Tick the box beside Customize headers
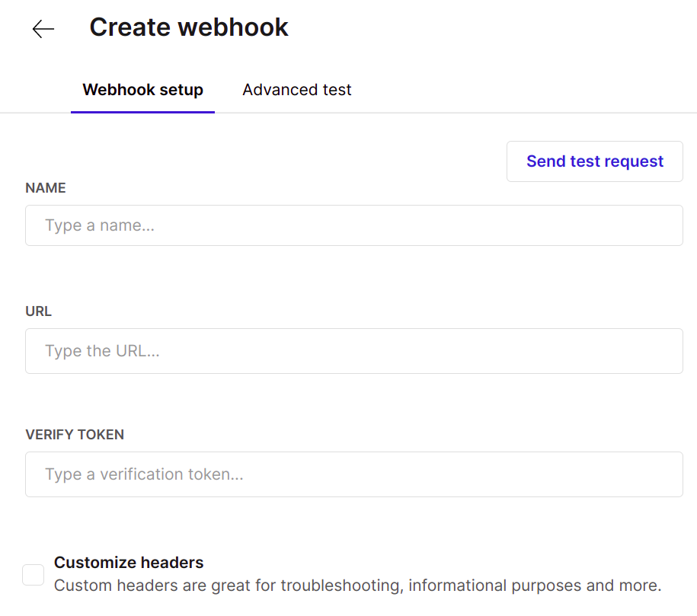The height and width of the screenshot is (616, 697). pyautogui.click(x=34, y=575)
